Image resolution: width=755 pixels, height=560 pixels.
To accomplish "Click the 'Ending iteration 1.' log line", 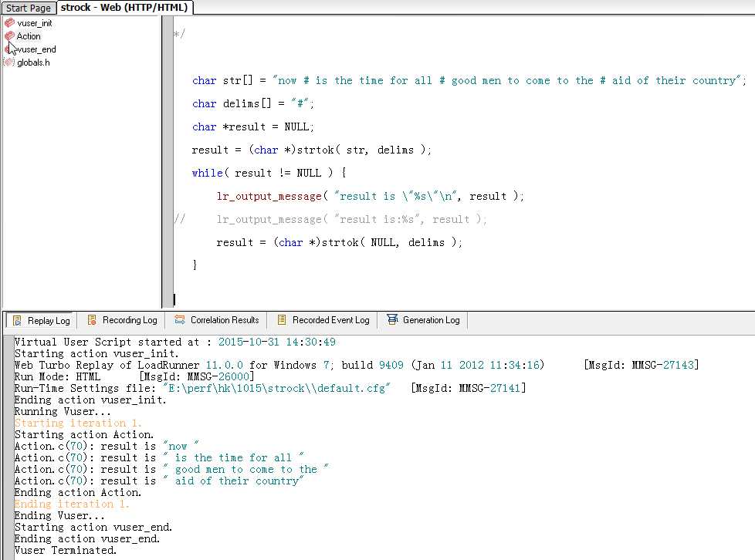I will pyautogui.click(x=72, y=504).
